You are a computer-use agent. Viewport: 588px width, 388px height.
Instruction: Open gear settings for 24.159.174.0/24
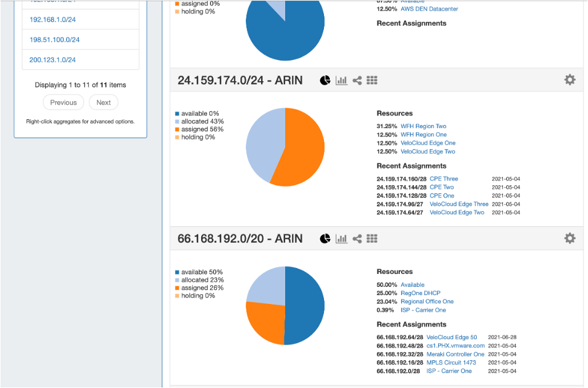coord(570,80)
